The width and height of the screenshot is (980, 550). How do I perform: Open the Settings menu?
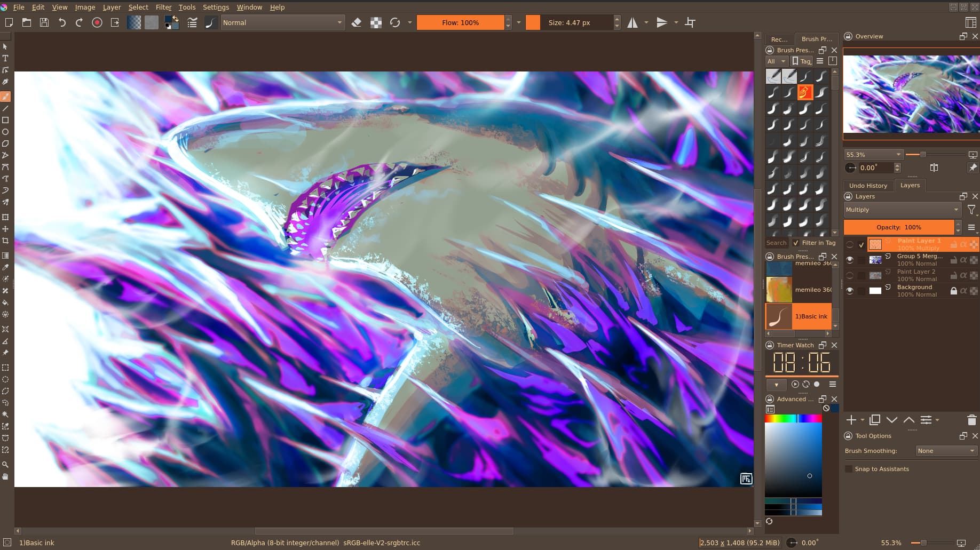pyautogui.click(x=216, y=7)
